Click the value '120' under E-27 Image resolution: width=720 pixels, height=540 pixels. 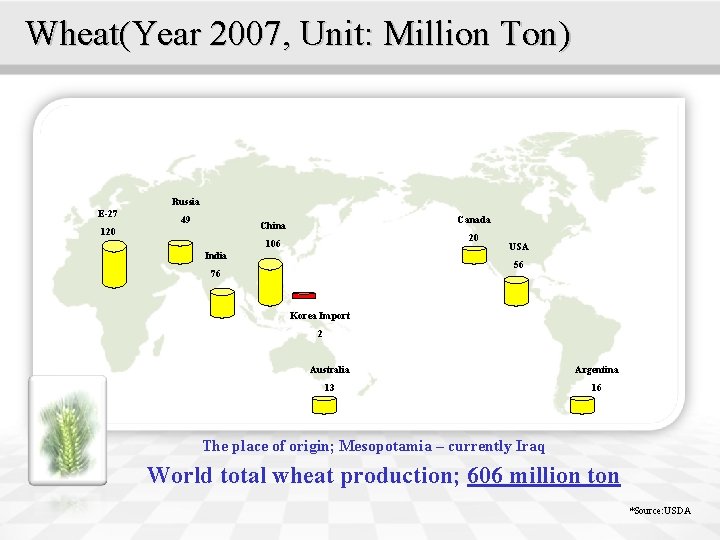pos(108,231)
